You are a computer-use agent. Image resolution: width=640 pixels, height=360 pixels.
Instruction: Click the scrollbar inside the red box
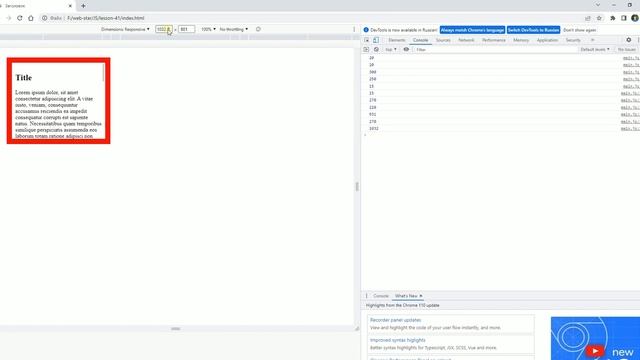[104, 73]
